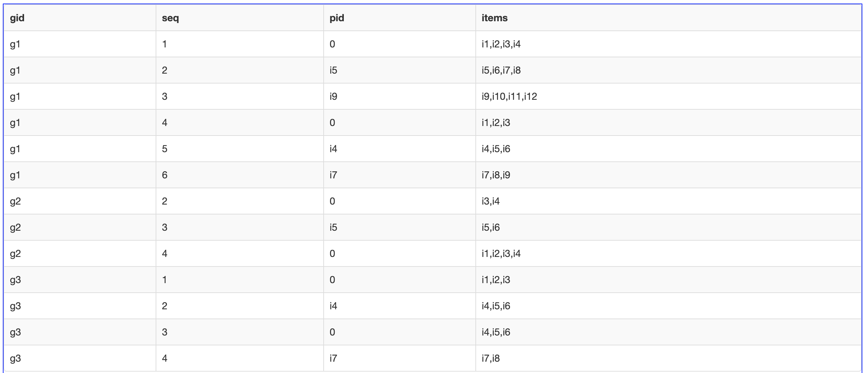Select the items cell reading i7,i8,i9

[x=669, y=175]
